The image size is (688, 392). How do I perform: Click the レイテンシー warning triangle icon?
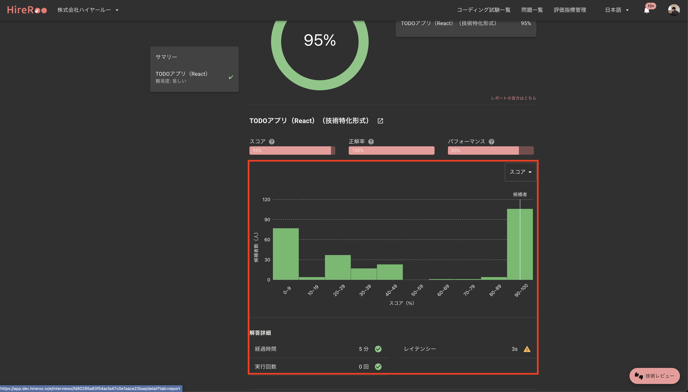[x=527, y=349]
